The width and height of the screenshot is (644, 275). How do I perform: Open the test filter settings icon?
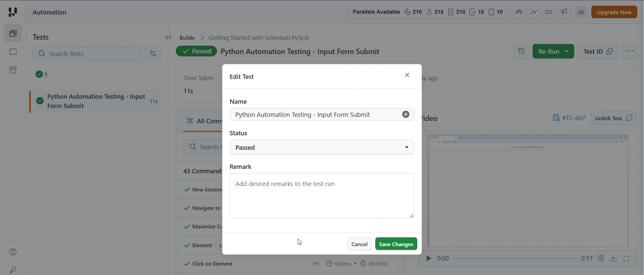(x=153, y=54)
